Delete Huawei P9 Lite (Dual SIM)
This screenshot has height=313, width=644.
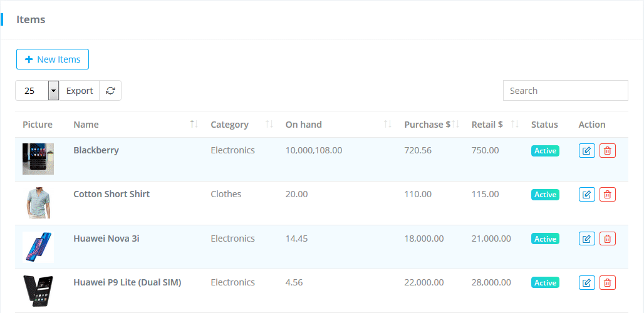[607, 283]
